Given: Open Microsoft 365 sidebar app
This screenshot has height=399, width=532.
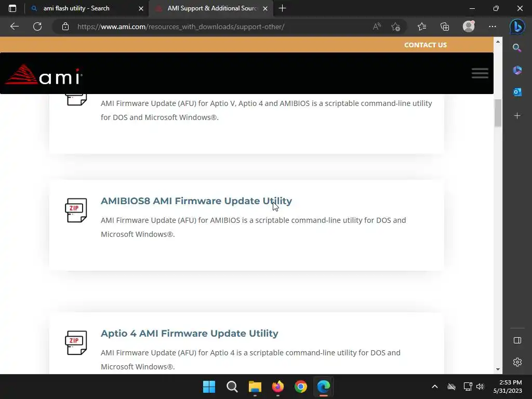Looking at the screenshot, I should click(517, 70).
